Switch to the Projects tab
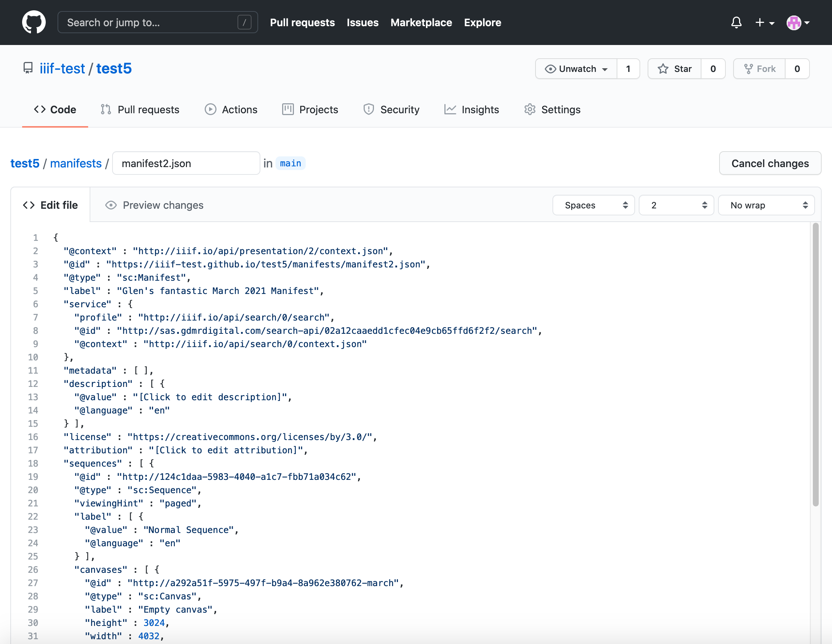 (310, 110)
